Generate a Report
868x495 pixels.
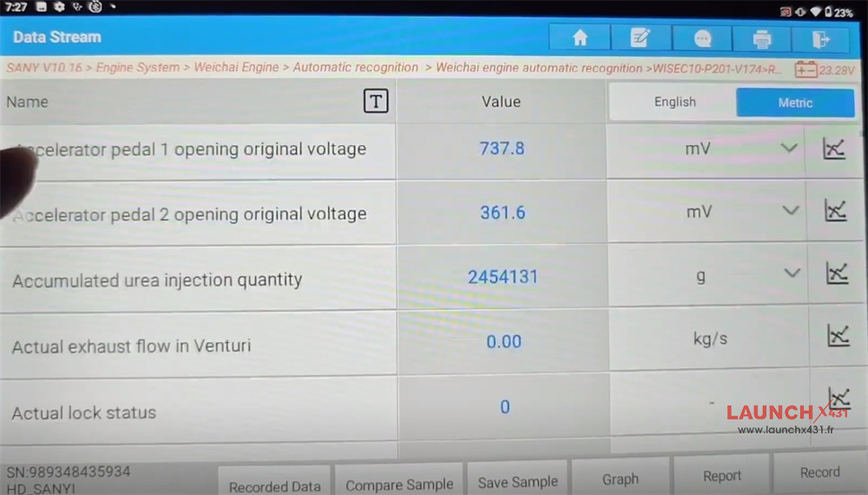coord(721,476)
